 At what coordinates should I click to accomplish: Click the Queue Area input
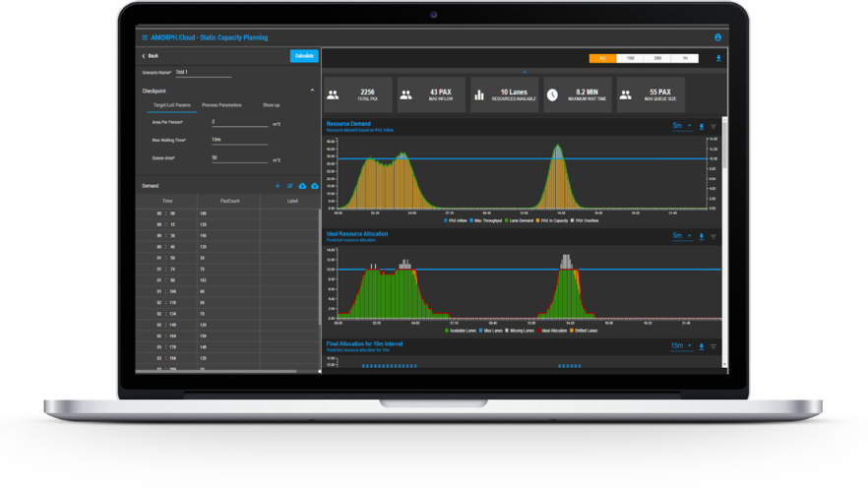click(x=240, y=158)
